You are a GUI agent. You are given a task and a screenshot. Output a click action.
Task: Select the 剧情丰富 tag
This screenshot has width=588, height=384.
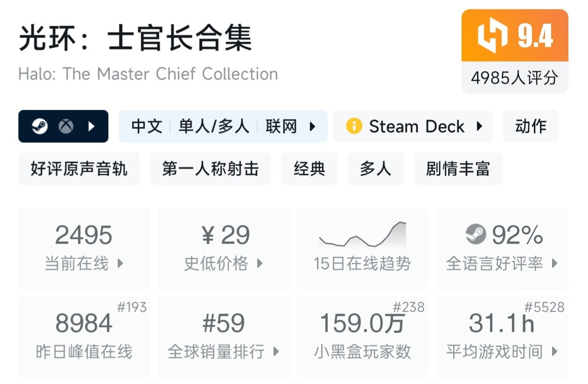(x=458, y=169)
